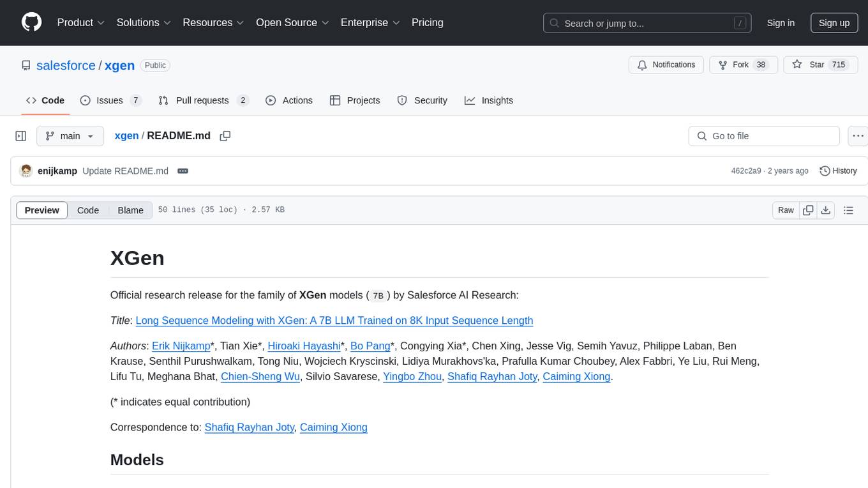This screenshot has height=488, width=868.
Task: Open Caiming Xiong link in Authors list
Action: pos(576,377)
